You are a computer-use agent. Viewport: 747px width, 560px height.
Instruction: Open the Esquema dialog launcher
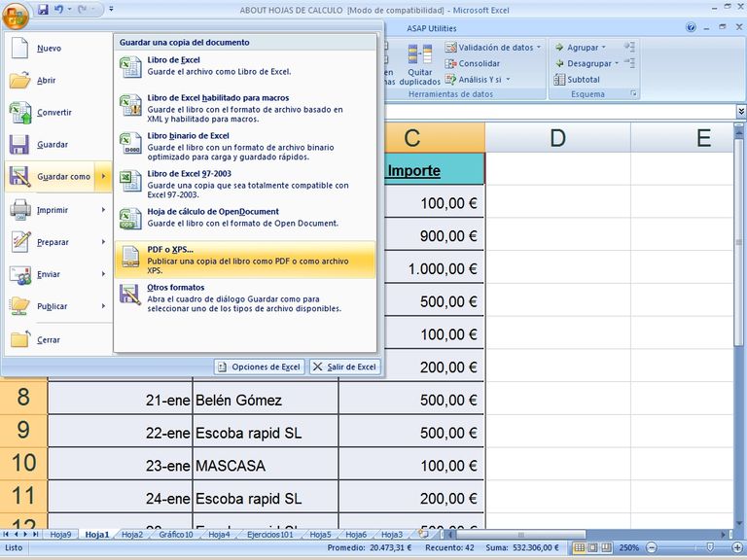pyautogui.click(x=633, y=93)
